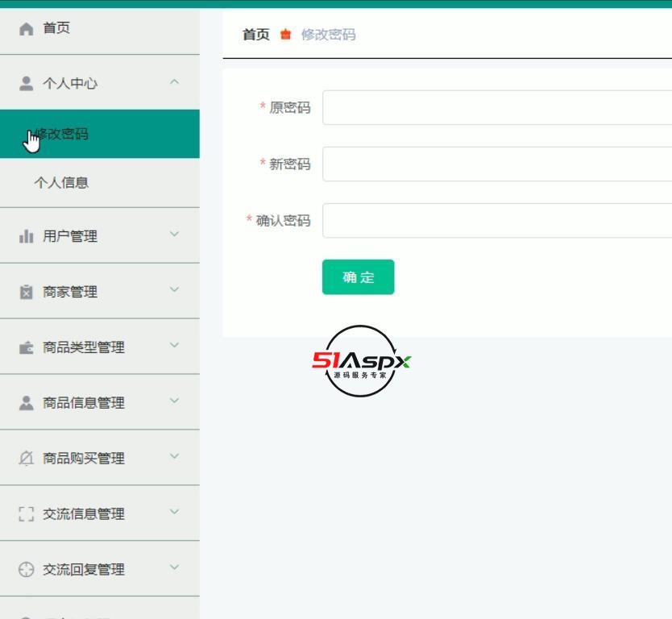The width and height of the screenshot is (672, 619).
Task: Open the 商品类型管理 menu label
Action: coord(84,347)
